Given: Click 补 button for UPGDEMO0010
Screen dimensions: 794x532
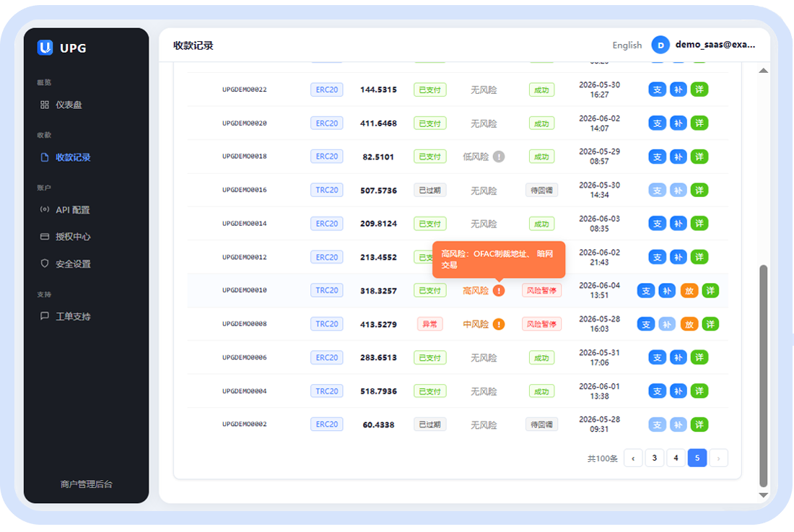Looking at the screenshot, I should [x=667, y=291].
